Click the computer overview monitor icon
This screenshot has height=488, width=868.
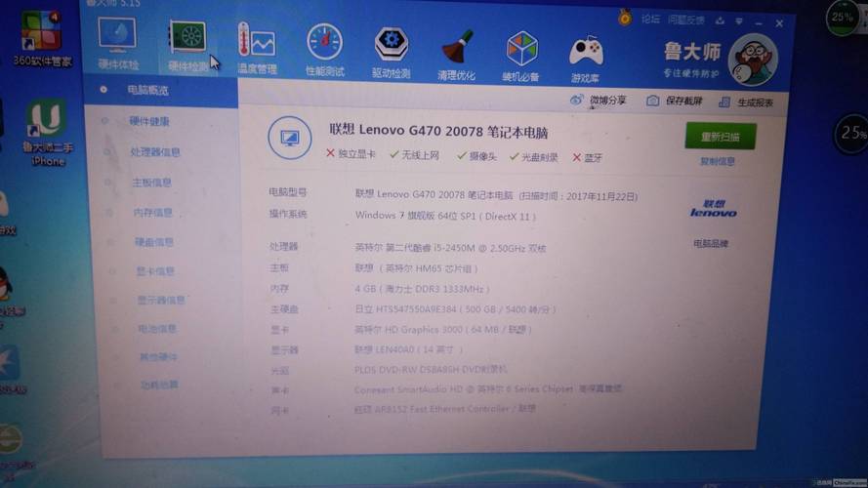tap(290, 138)
